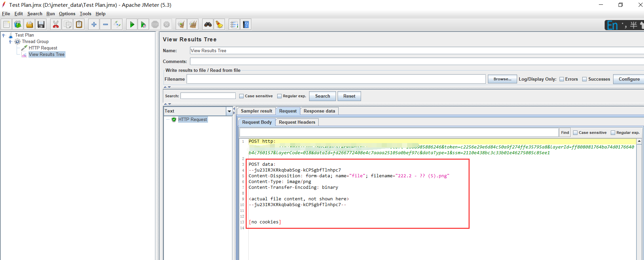
Task: Click the Open file folder icon
Action: (x=30, y=24)
